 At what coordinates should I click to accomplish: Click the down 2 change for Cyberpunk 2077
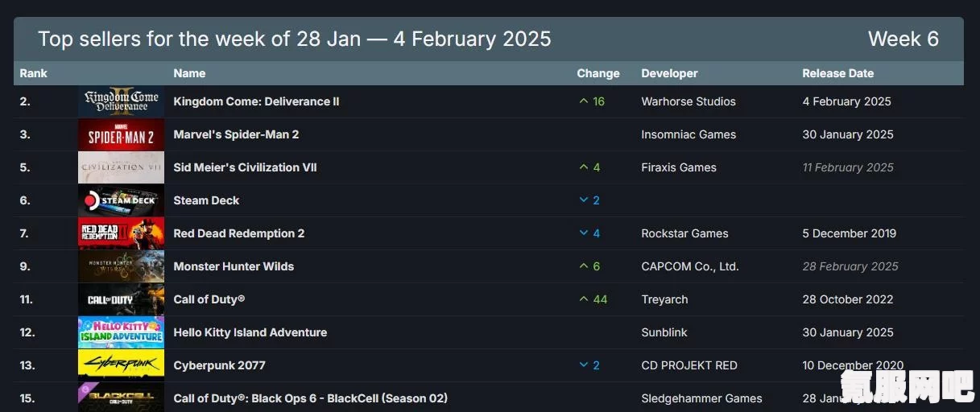click(589, 365)
